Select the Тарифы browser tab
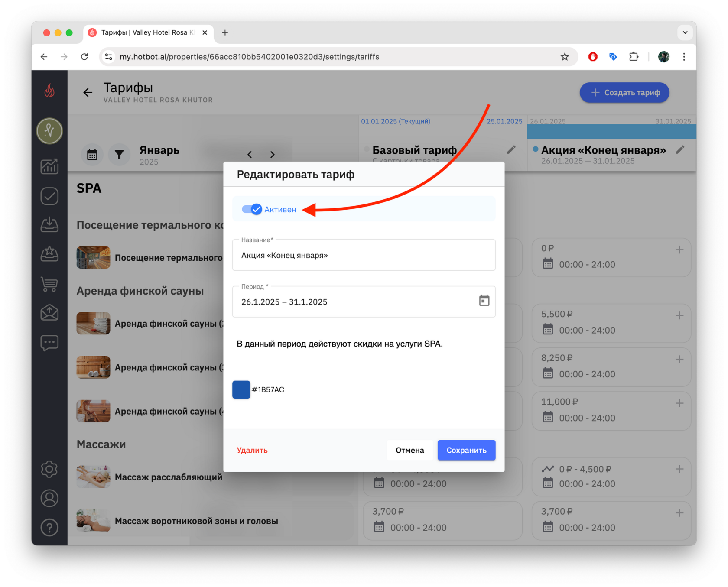Viewport: 728px width, 587px height. tap(148, 32)
